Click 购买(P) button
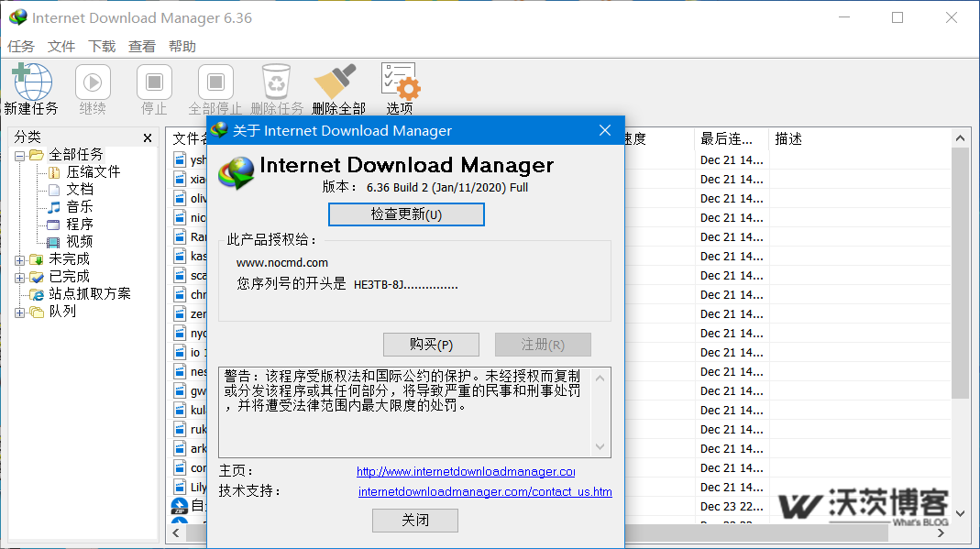980x549 pixels. pyautogui.click(x=431, y=344)
